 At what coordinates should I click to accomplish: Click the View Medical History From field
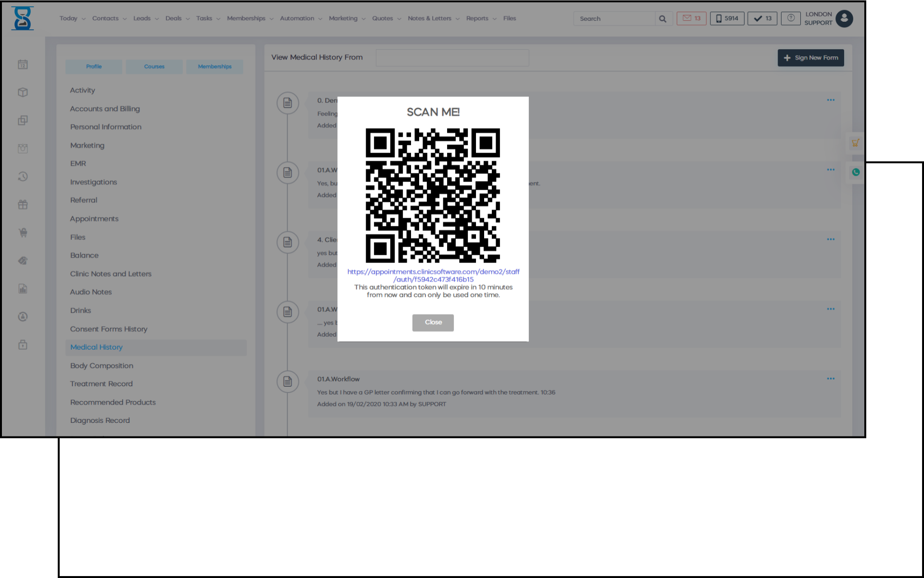tap(452, 58)
